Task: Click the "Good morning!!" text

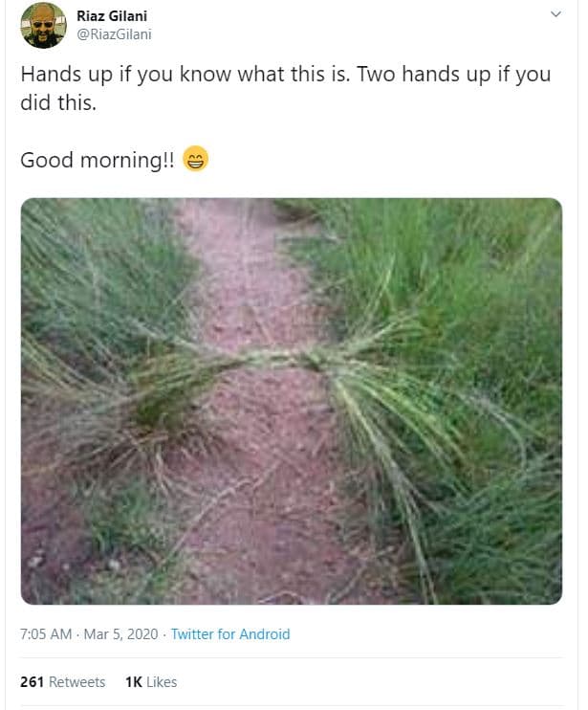Action: (98, 161)
